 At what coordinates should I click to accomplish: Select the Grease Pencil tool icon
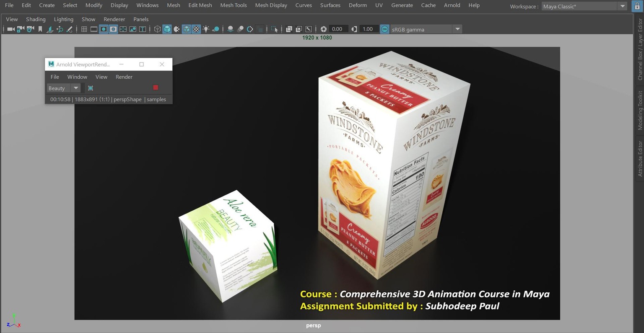tap(70, 29)
